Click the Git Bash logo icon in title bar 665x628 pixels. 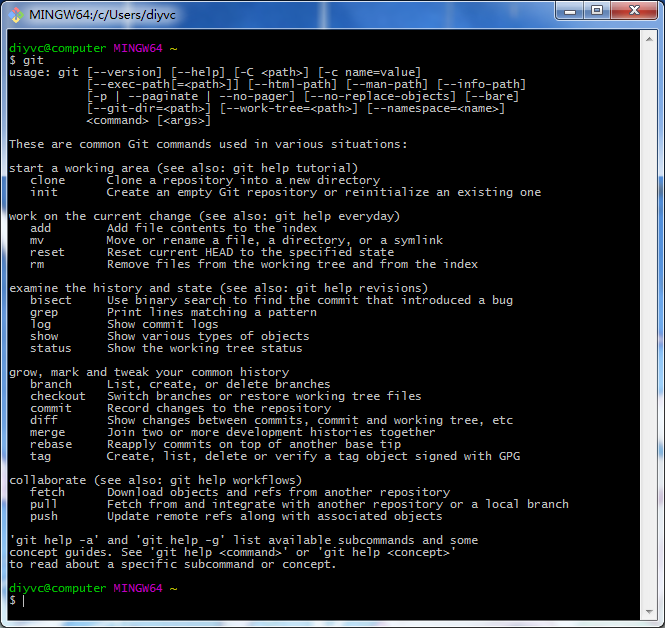click(x=16, y=15)
